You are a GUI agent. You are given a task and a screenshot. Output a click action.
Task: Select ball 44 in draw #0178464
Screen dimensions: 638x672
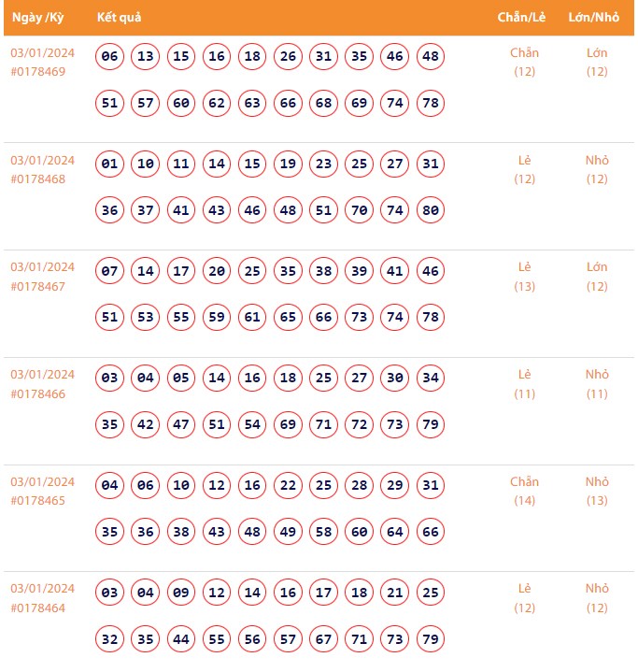pos(181,639)
